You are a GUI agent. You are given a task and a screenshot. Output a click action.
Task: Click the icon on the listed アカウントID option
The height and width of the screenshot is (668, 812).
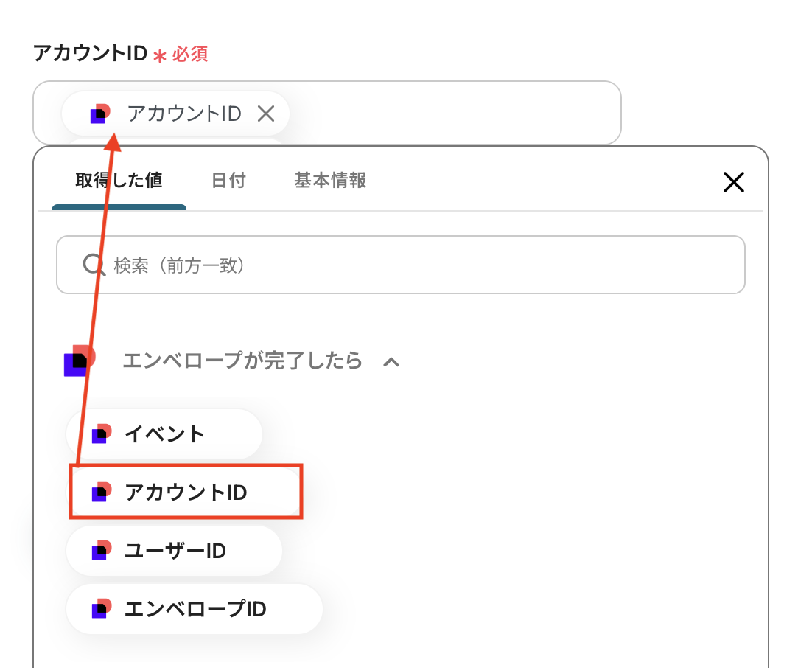click(x=102, y=492)
